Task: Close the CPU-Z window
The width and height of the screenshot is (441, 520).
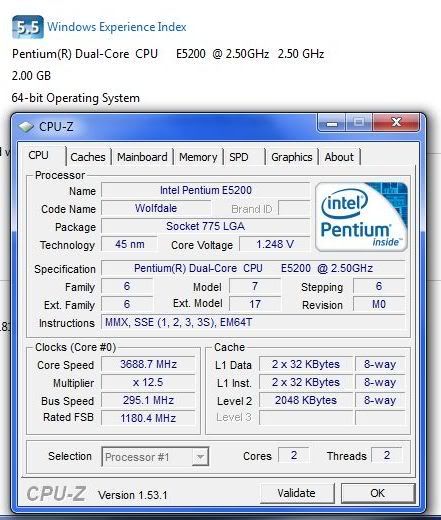Action: (x=396, y=122)
